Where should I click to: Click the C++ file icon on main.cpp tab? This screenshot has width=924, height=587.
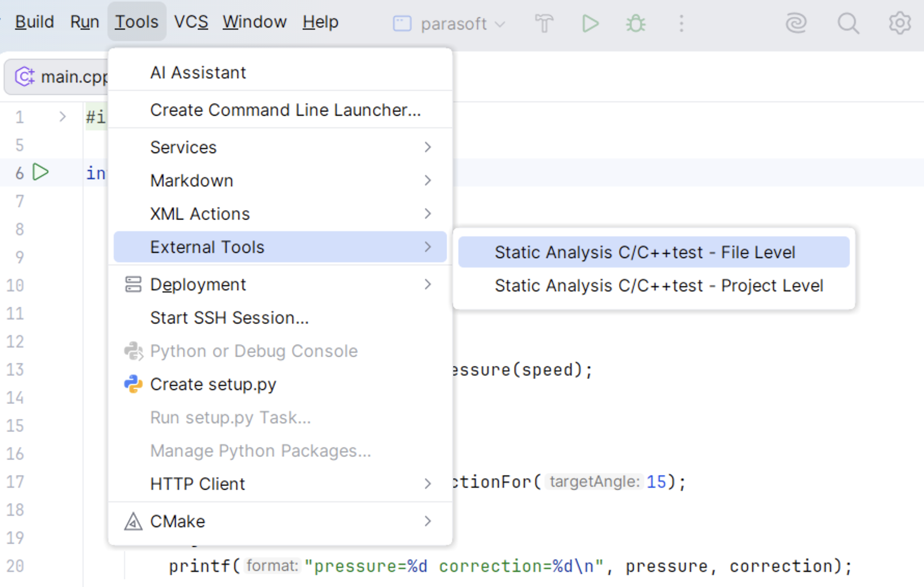pos(24,77)
